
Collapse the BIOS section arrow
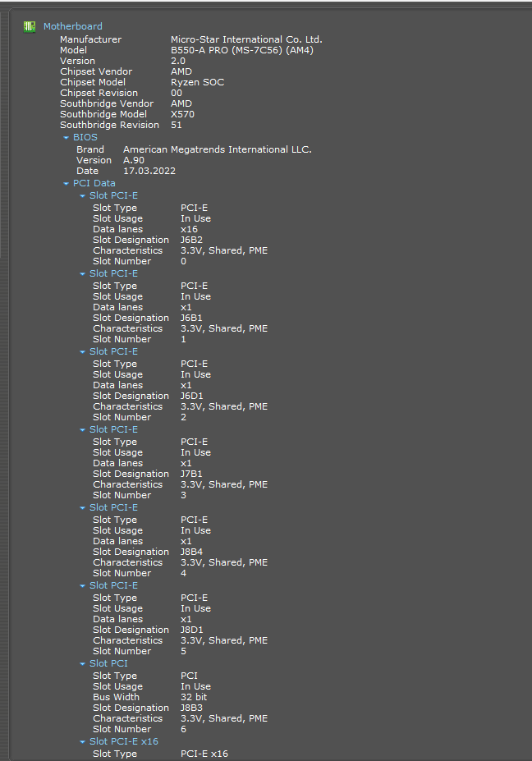tap(66, 138)
